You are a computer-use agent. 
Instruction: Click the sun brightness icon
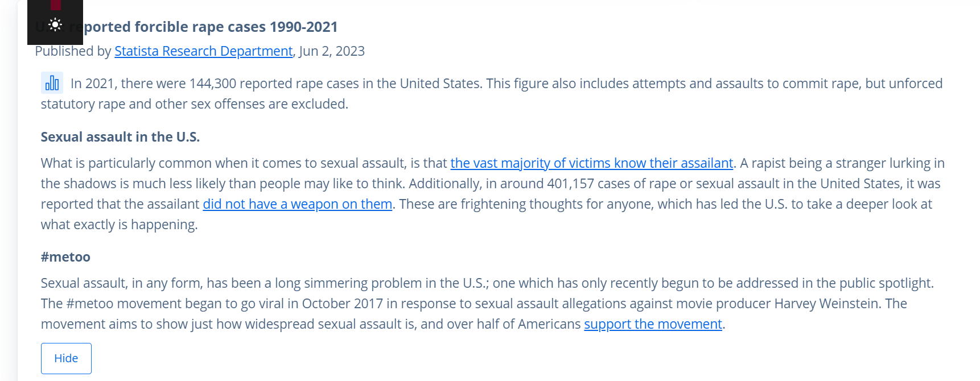coord(55,24)
